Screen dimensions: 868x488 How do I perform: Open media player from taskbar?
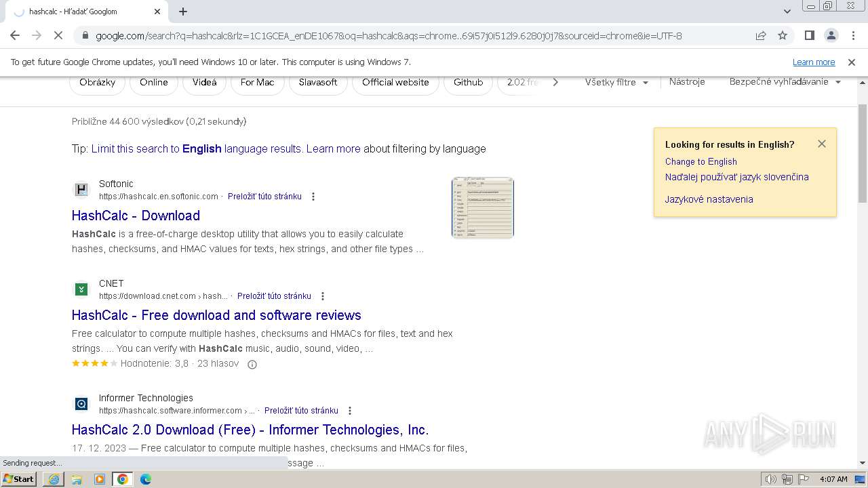100,479
